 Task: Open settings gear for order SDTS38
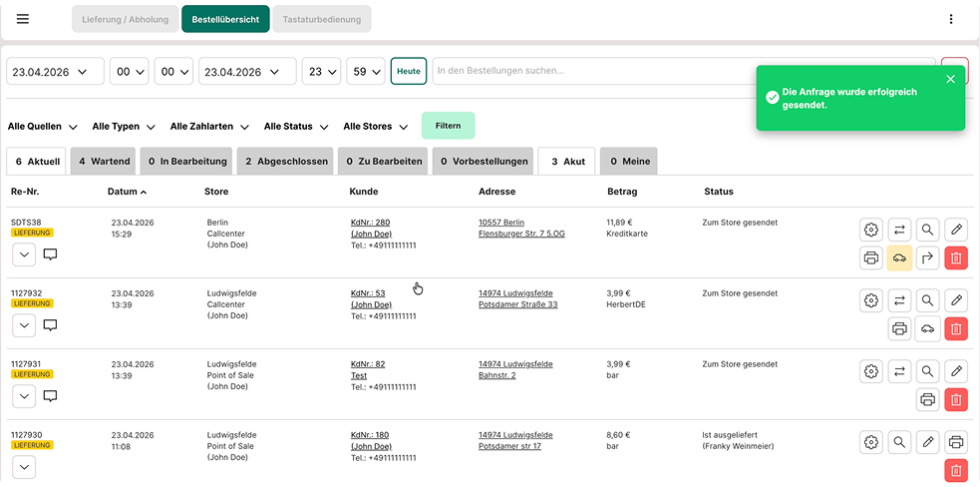tap(870, 230)
